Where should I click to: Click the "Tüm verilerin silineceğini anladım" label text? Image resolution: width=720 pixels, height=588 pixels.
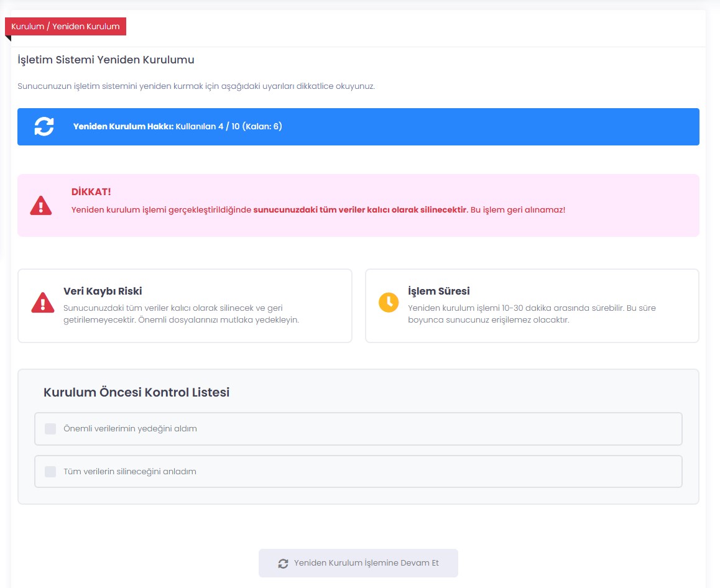130,471
